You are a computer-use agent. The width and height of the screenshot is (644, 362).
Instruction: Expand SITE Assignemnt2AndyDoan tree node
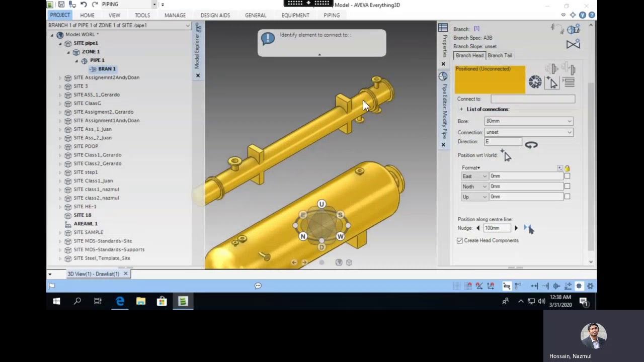[60, 77]
